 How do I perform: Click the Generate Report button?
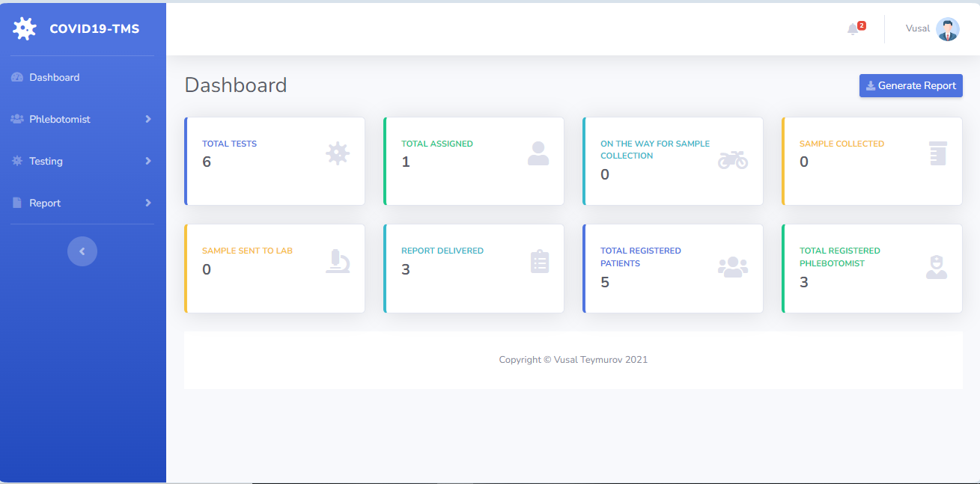point(910,85)
